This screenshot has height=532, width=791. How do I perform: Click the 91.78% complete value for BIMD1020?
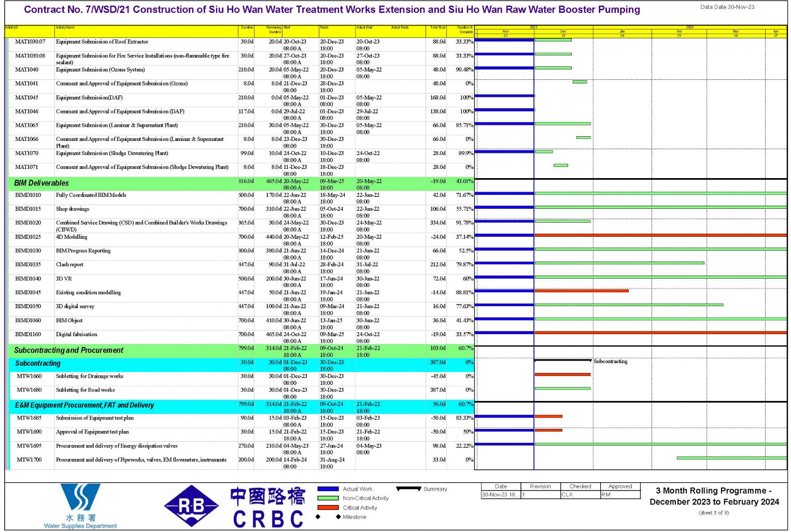(464, 223)
